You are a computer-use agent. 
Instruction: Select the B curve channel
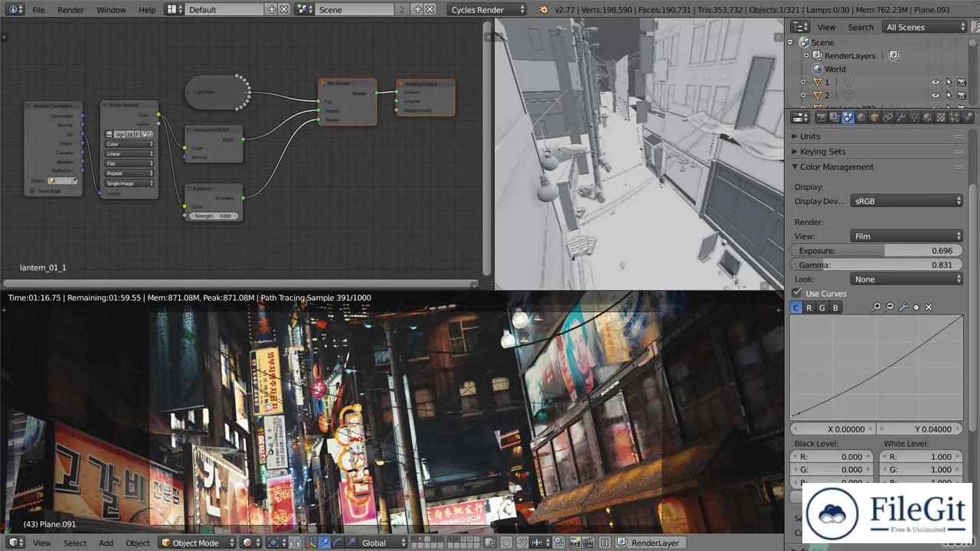835,307
